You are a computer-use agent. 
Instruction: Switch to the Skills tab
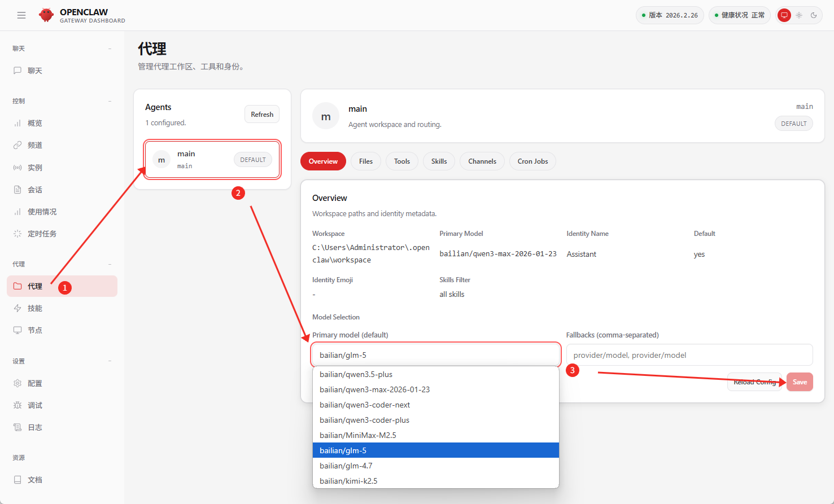439,161
